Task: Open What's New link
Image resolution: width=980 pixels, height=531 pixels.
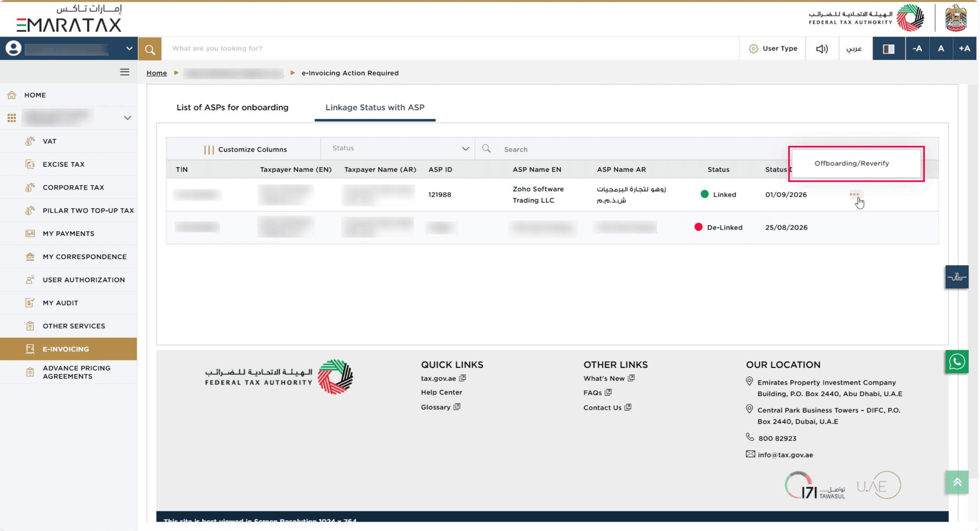Action: [609, 379]
